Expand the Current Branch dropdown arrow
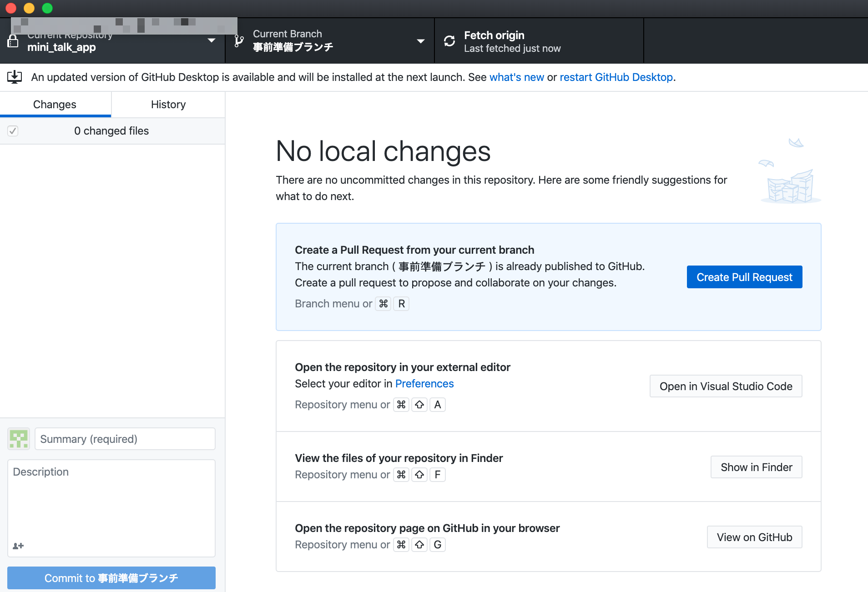Screen dimensions: 868x592 421,41
